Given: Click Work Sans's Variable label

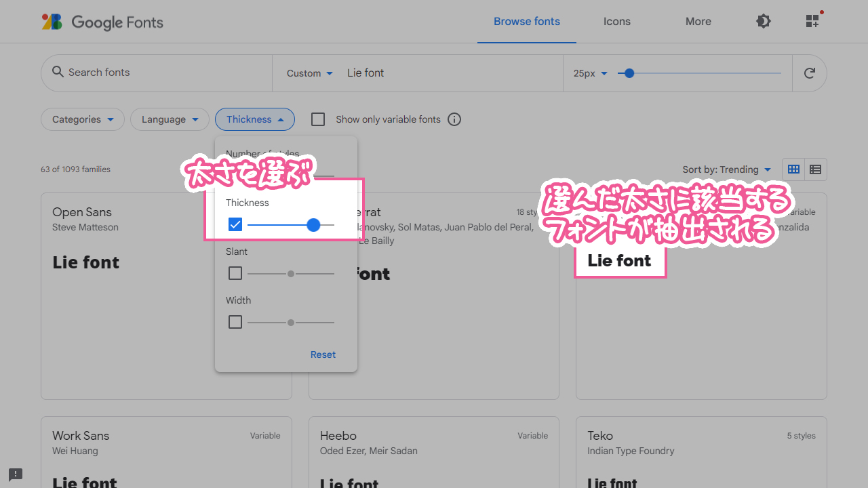Looking at the screenshot, I should (x=265, y=436).
